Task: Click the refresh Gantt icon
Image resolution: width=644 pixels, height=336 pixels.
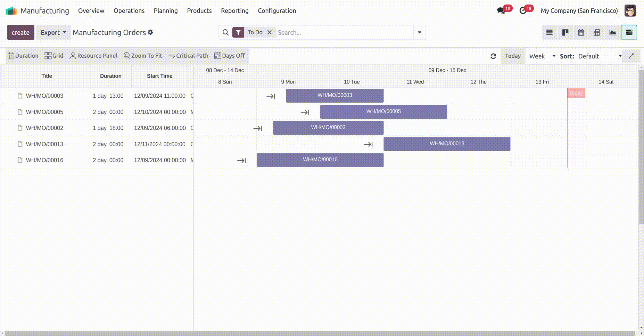Action: [x=493, y=56]
